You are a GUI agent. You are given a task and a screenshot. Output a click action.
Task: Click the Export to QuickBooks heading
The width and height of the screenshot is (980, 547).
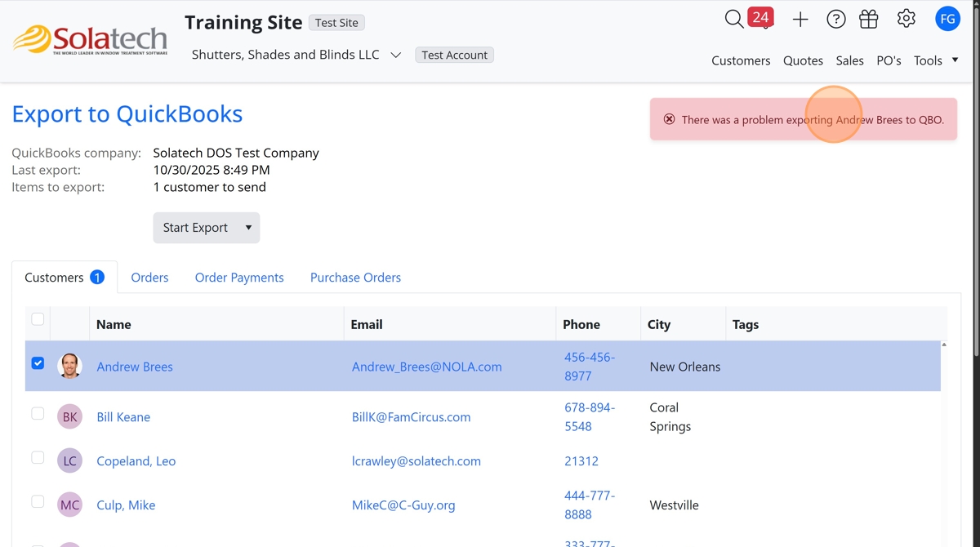pyautogui.click(x=127, y=113)
